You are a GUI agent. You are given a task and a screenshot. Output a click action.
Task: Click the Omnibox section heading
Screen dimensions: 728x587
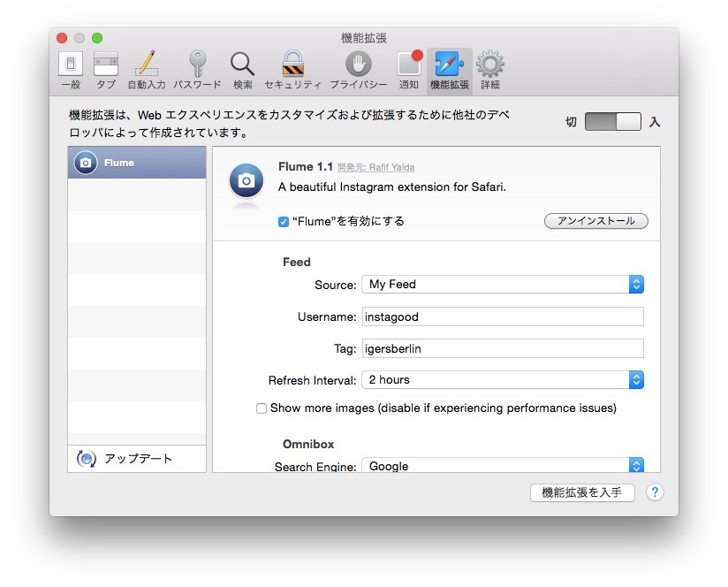click(x=308, y=444)
